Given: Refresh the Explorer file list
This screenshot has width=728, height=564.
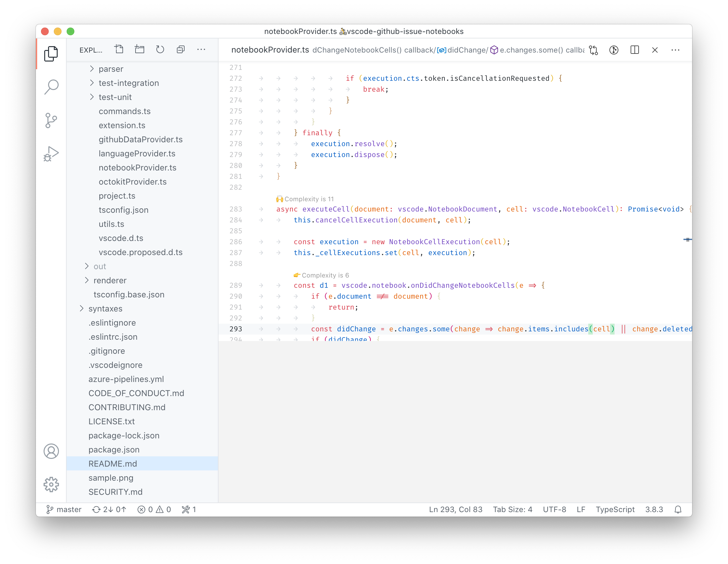Looking at the screenshot, I should [160, 49].
